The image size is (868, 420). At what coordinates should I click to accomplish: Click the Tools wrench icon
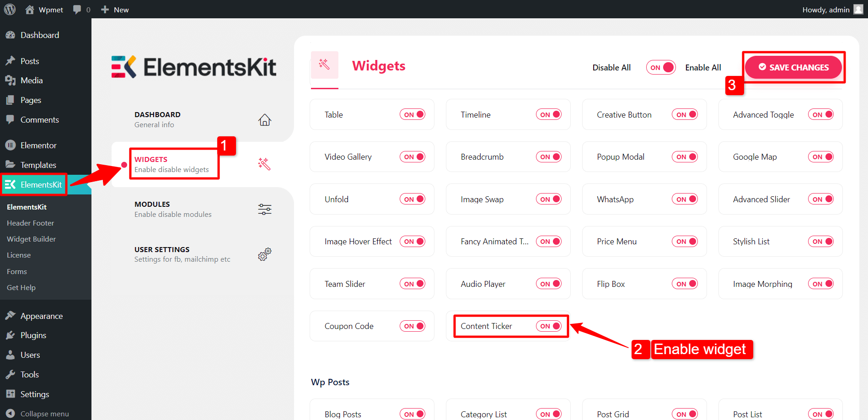(11, 374)
